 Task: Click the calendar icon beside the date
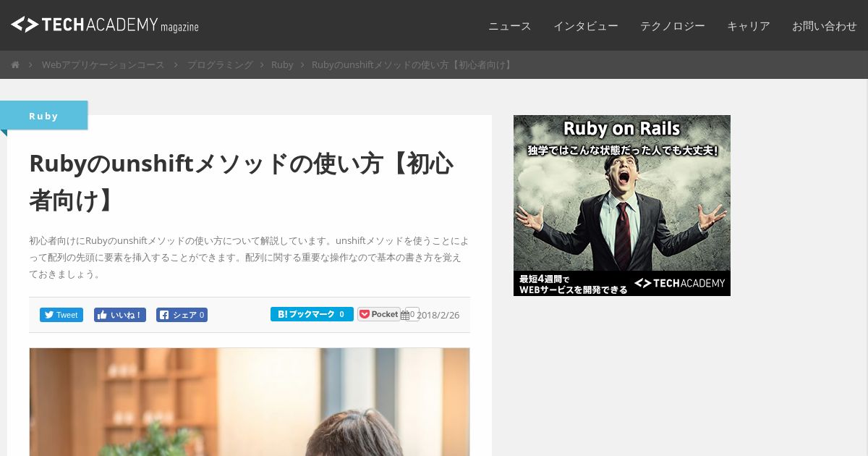click(x=405, y=315)
